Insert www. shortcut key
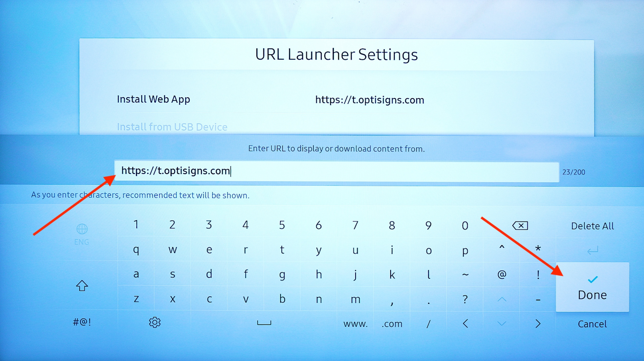Screen dimensions: 644x361 [356, 324]
